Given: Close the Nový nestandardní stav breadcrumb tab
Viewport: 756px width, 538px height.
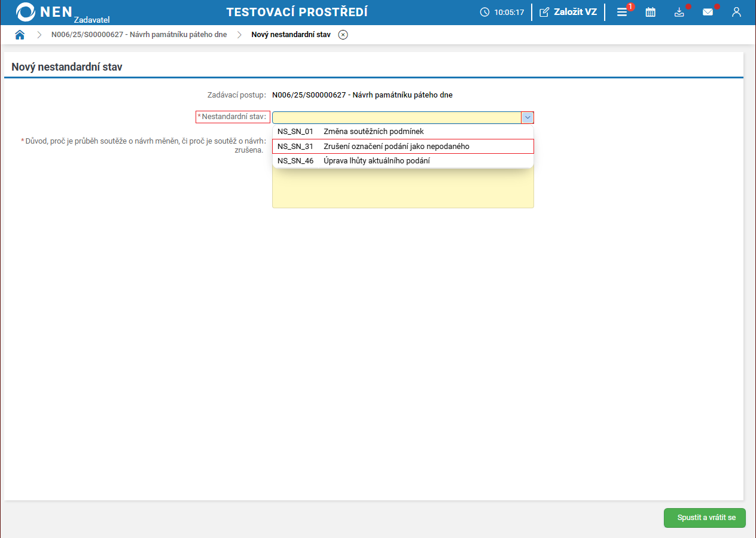Looking at the screenshot, I should point(343,35).
